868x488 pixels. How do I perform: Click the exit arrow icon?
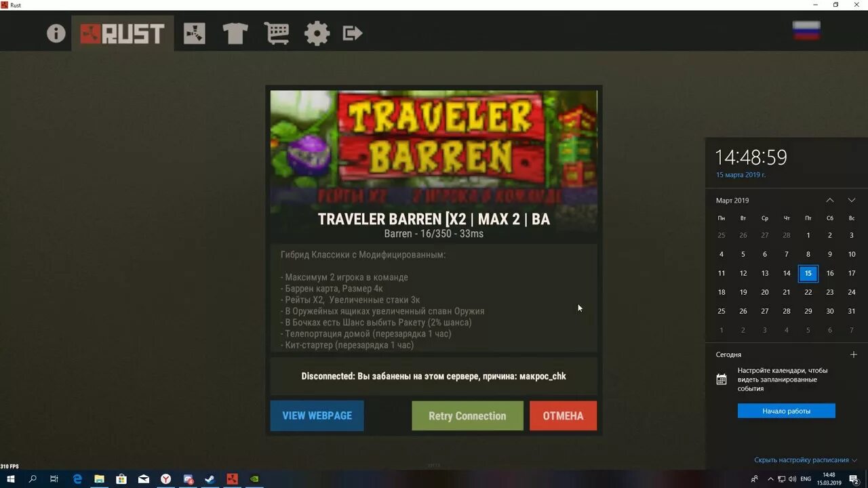[x=353, y=33]
